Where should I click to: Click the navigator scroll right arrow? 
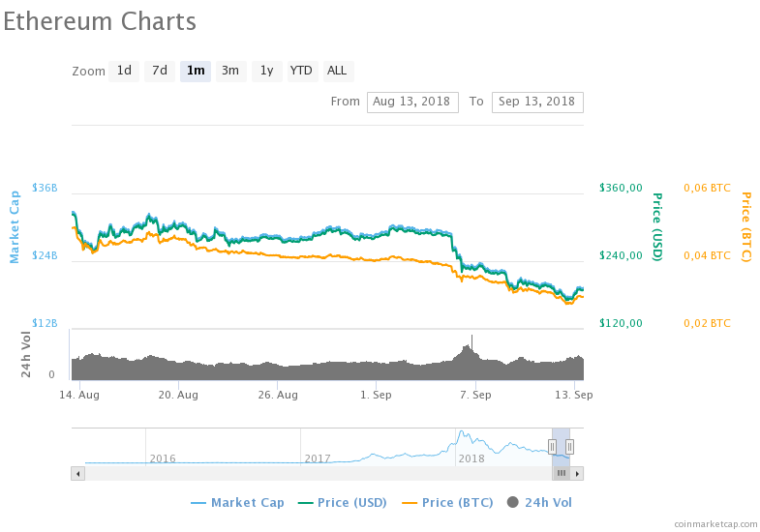click(577, 473)
